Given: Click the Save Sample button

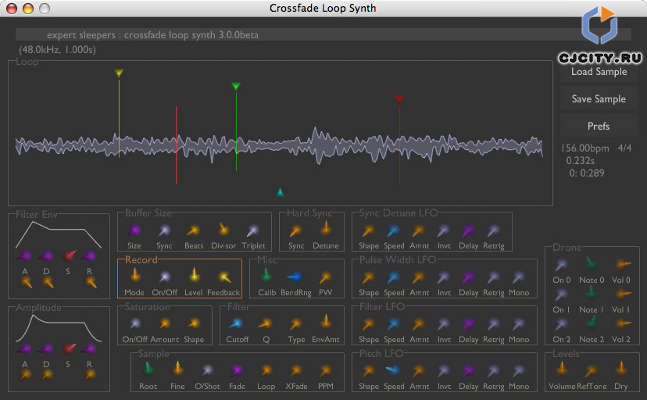Looking at the screenshot, I should coord(599,99).
